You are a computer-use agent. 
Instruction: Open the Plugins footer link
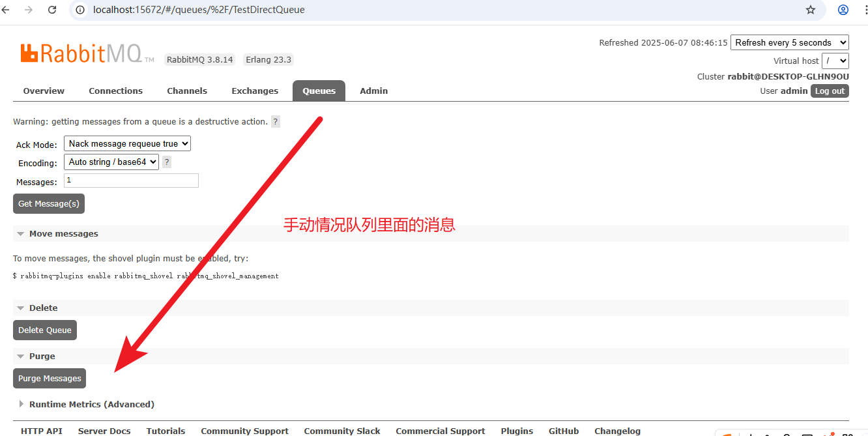click(x=517, y=431)
